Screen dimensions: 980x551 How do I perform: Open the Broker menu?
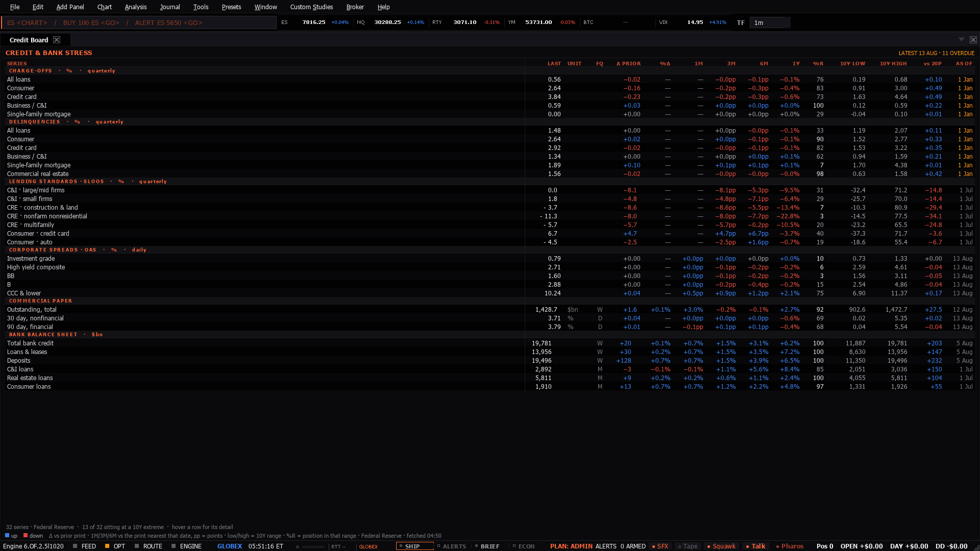pos(355,7)
